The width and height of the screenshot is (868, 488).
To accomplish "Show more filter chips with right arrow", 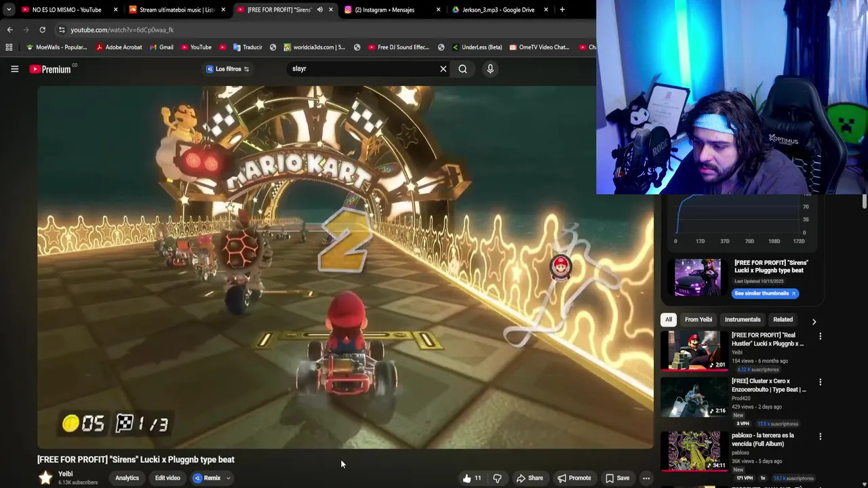I will (814, 321).
